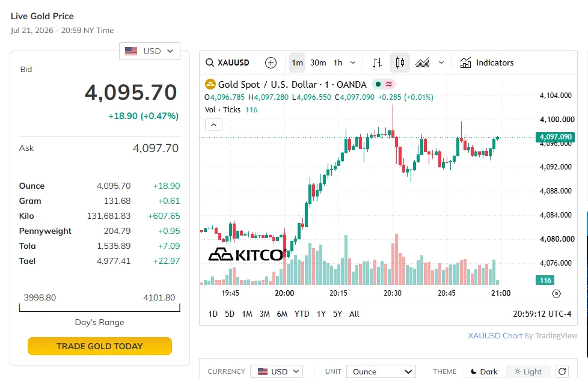
Task: Switch theme to Dark
Action: 484,371
